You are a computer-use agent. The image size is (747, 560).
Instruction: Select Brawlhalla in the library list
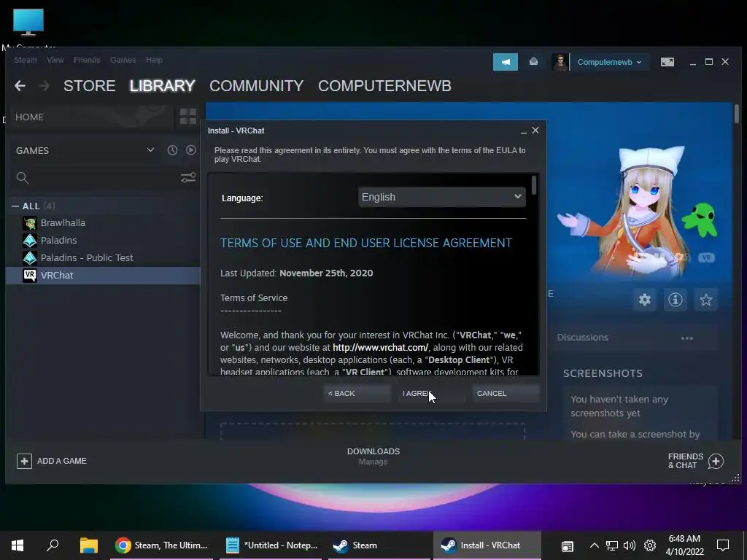point(63,223)
